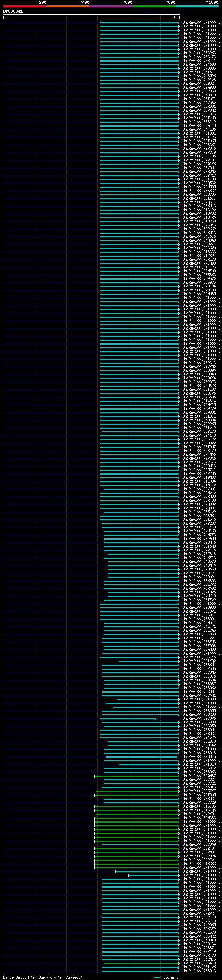
Task: Select hit label UniRef100_Q292Z1
Action: 199,244
